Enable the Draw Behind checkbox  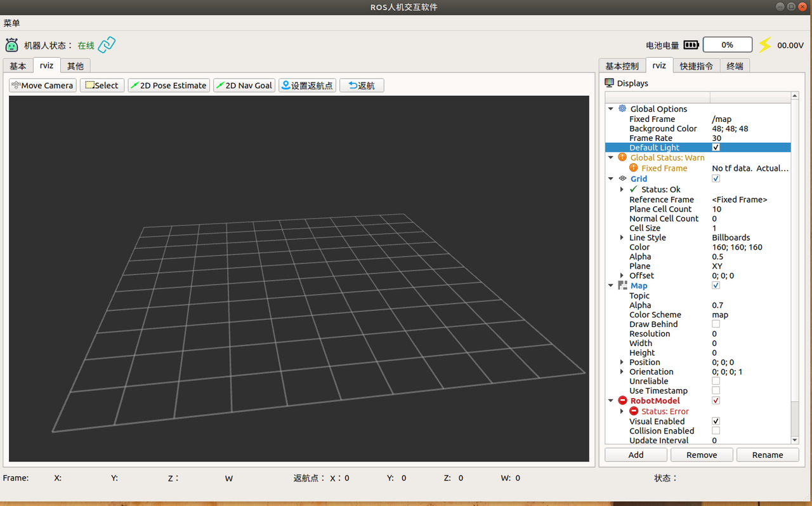click(716, 324)
